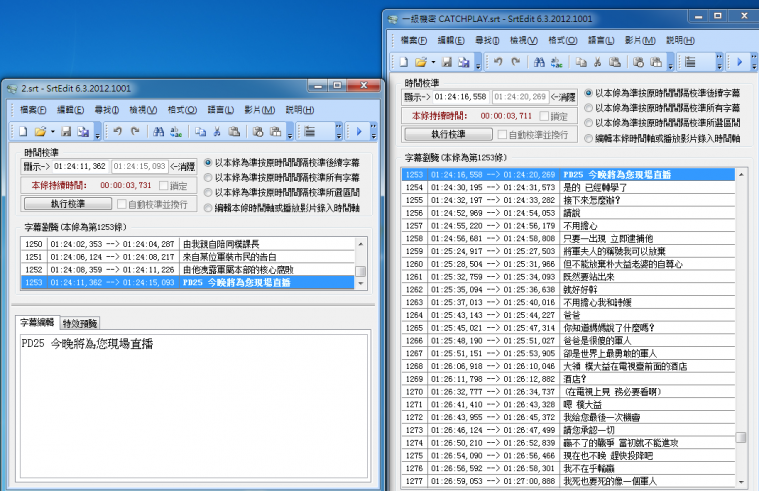The height and width of the screenshot is (491, 759).
Task: Click 執行校準 button in 2.srt window
Action: pos(68,204)
